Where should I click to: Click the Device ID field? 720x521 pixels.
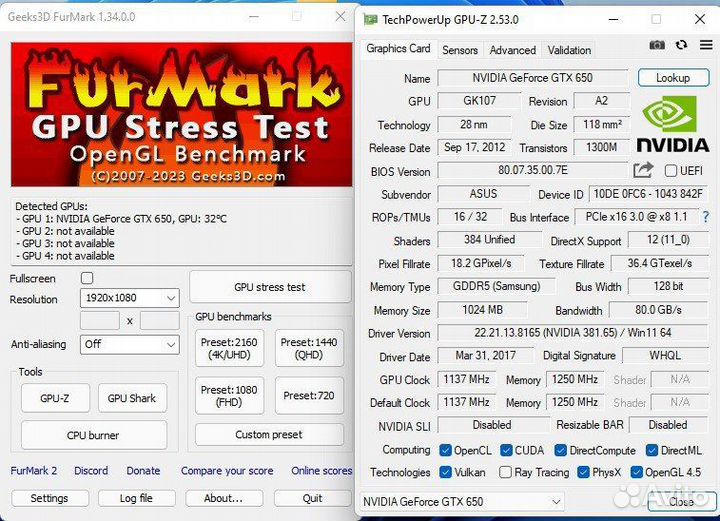coord(648,194)
